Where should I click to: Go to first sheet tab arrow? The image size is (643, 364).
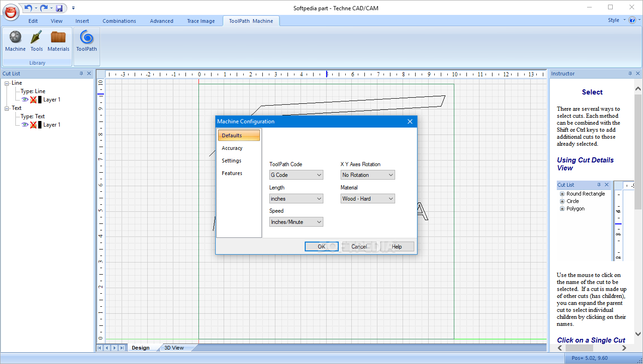[100, 348]
